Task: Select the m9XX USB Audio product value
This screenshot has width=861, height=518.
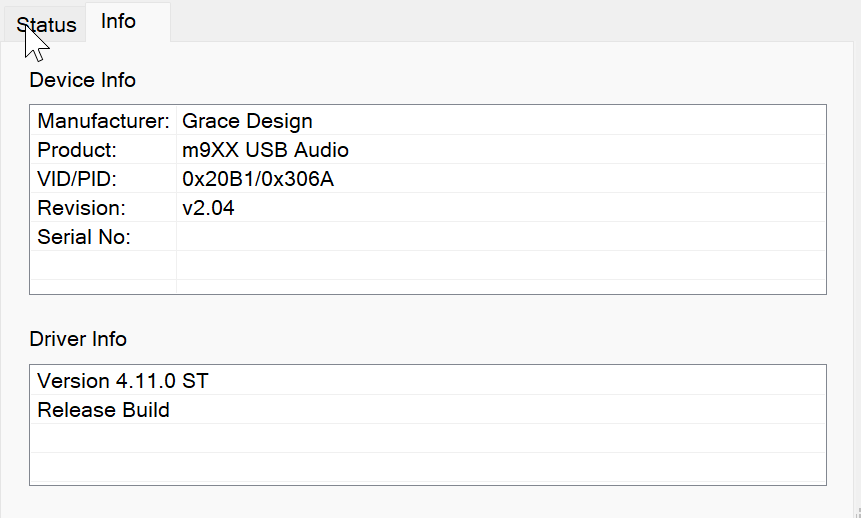Action: [x=265, y=150]
